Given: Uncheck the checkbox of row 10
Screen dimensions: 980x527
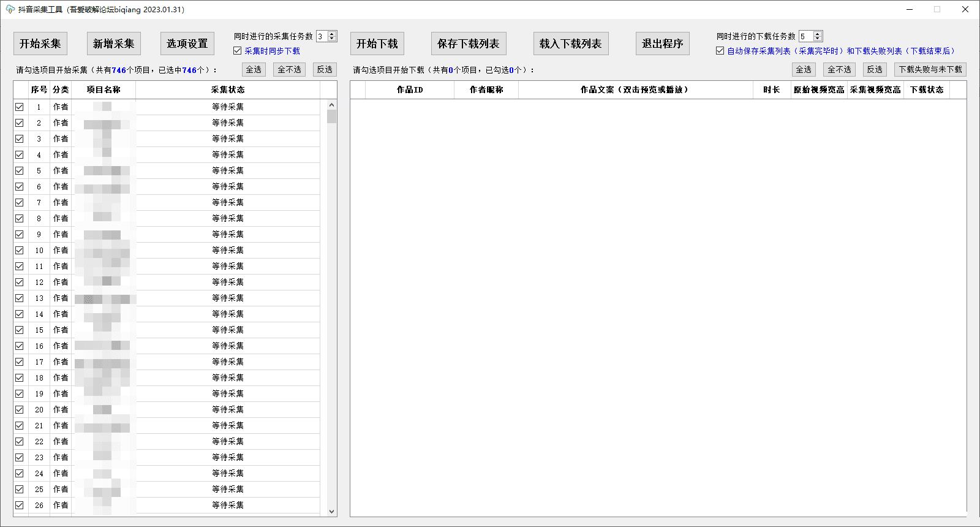Looking at the screenshot, I should [x=20, y=250].
